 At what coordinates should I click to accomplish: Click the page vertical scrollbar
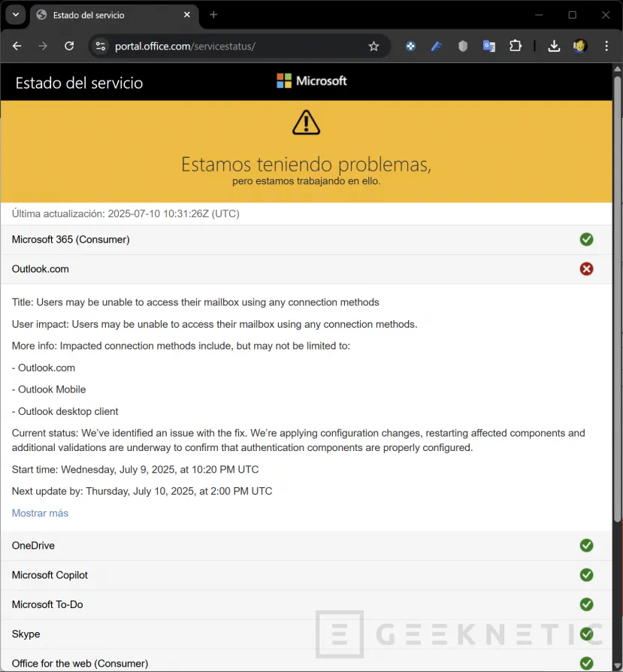[618, 300]
